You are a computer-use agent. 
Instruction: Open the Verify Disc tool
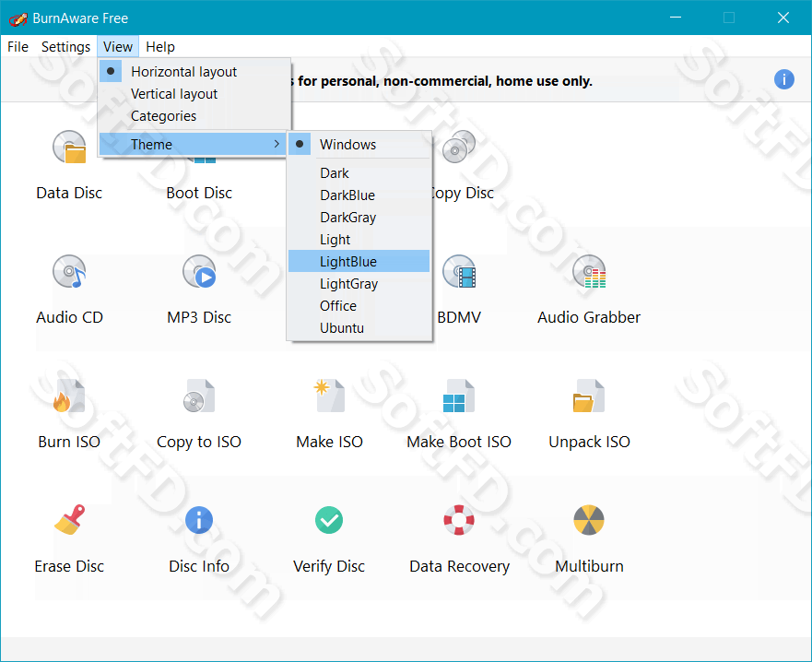pos(329,538)
